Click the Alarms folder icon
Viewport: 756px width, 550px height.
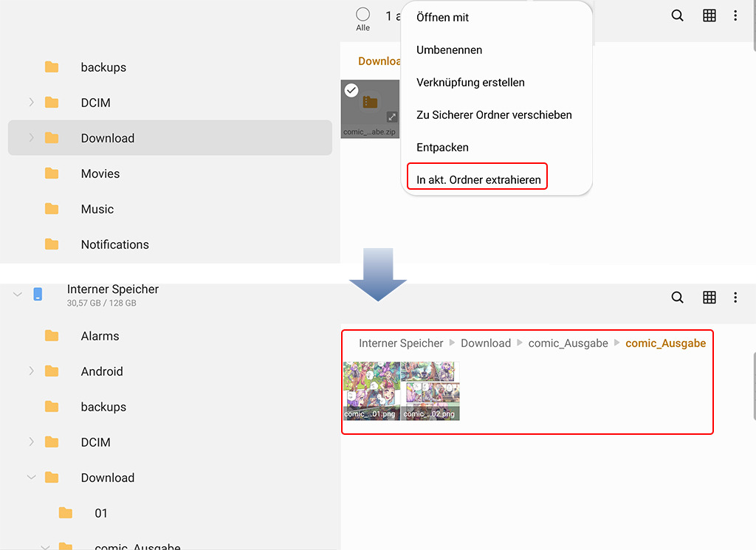pyautogui.click(x=52, y=335)
